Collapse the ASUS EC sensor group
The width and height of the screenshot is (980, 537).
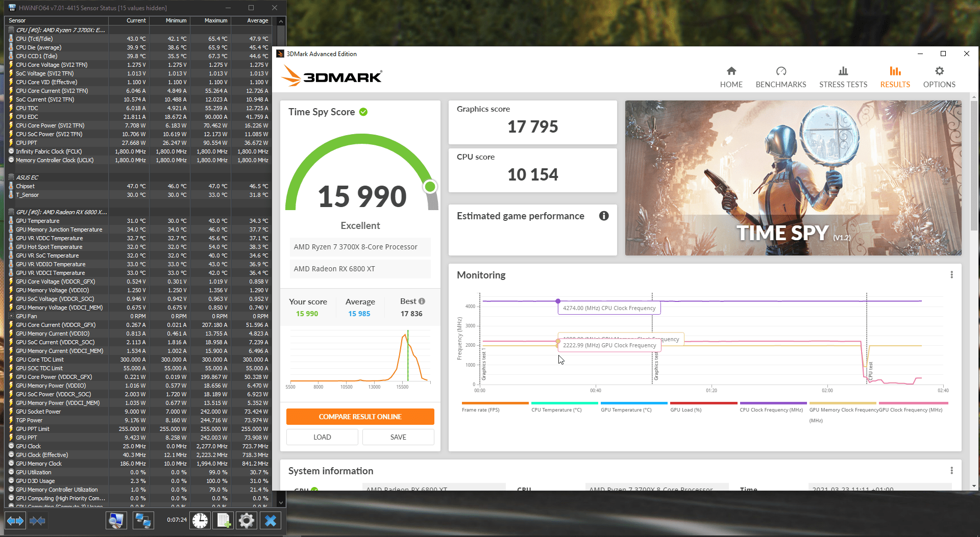click(x=11, y=177)
